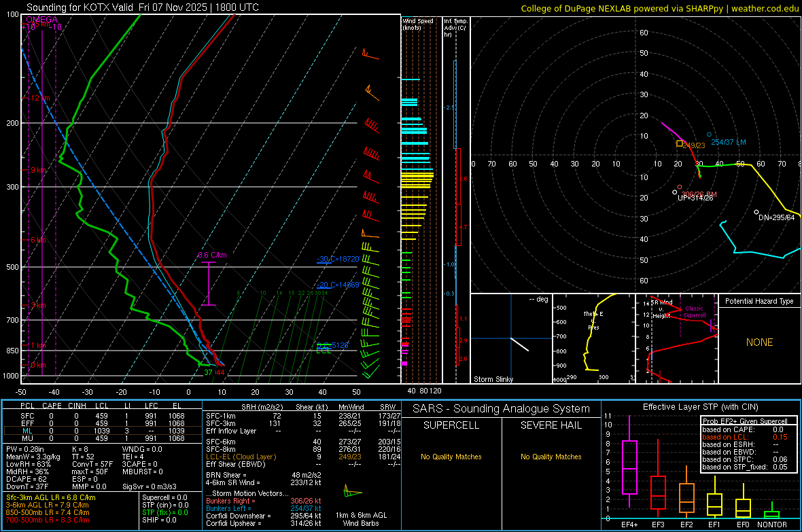
Task: Select the highlighted ML parcel row
Action: [x=103, y=431]
